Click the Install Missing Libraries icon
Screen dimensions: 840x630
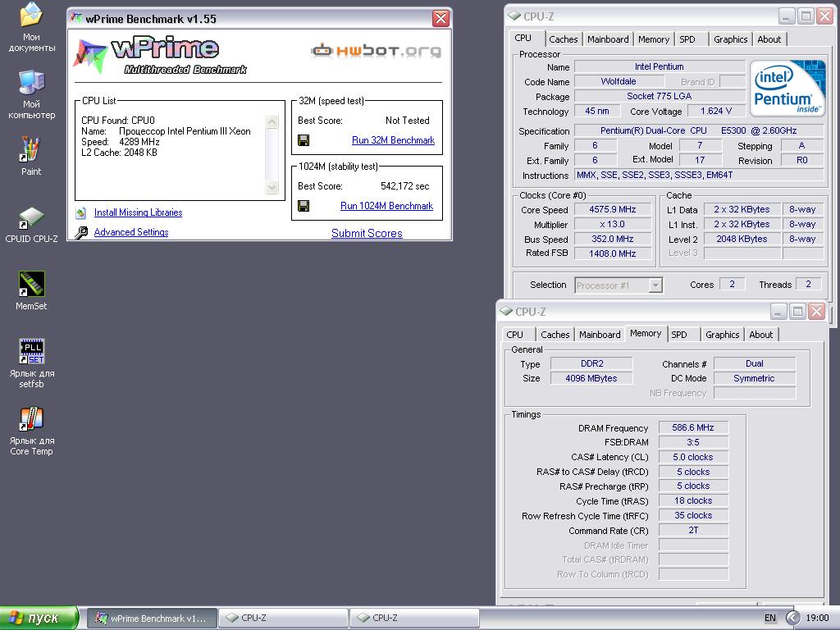(81, 213)
